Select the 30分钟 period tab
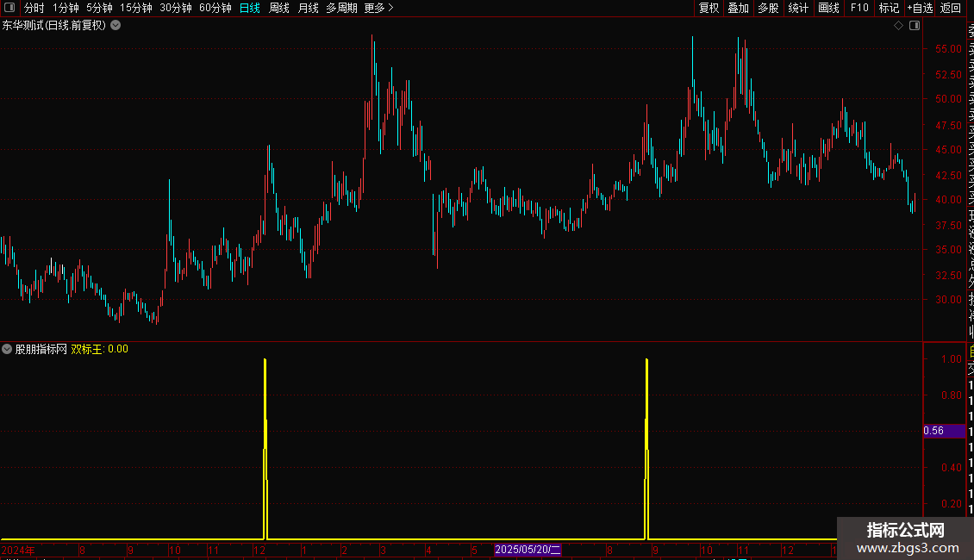The height and width of the screenshot is (560, 974). pyautogui.click(x=176, y=8)
